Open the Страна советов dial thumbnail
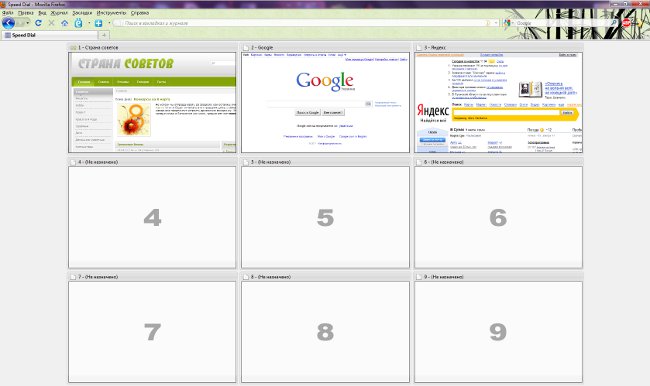 click(152, 102)
